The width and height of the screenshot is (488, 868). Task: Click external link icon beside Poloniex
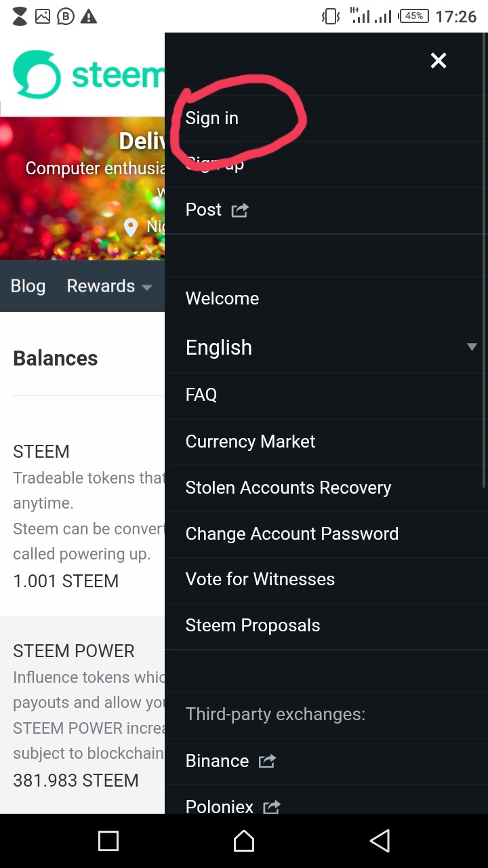[271, 807]
